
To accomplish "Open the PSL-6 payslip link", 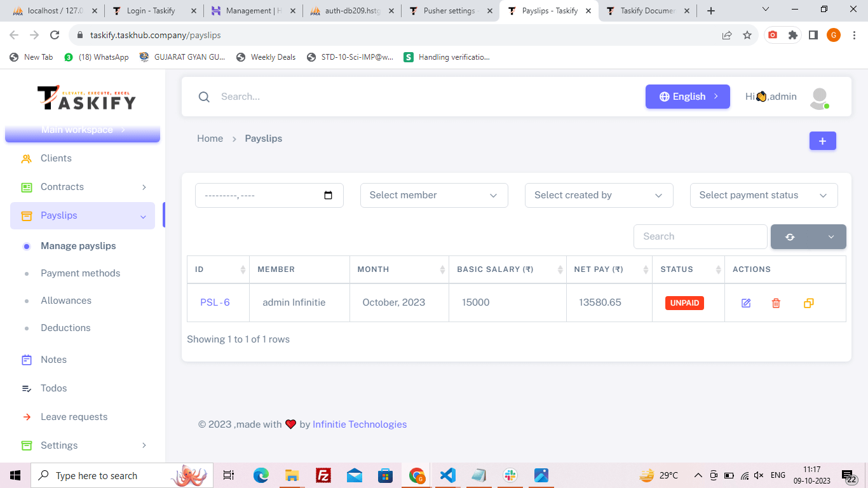I will pyautogui.click(x=215, y=302).
